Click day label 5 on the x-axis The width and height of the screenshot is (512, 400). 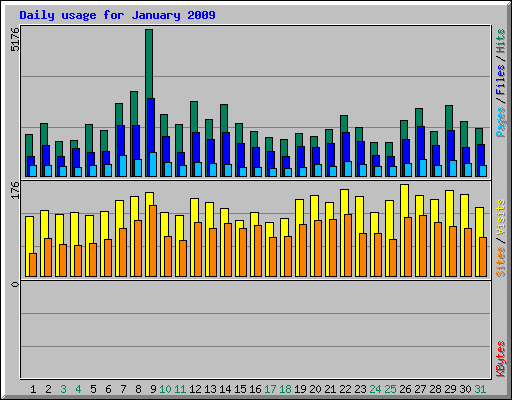click(93, 389)
